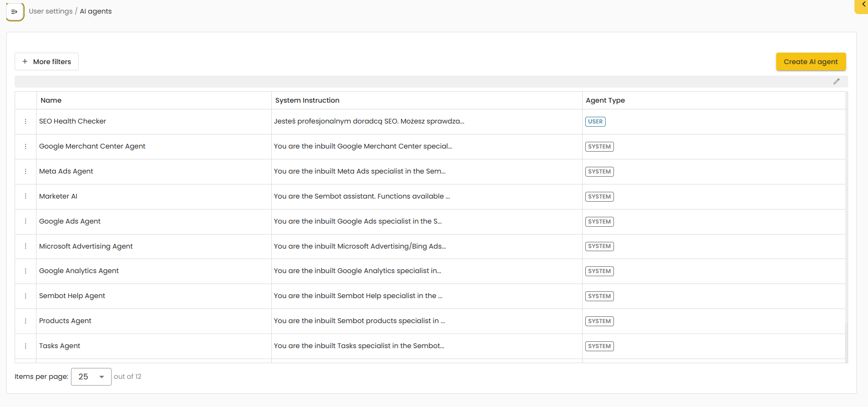The height and width of the screenshot is (407, 868).
Task: Open the items per page dropdown
Action: click(x=91, y=377)
